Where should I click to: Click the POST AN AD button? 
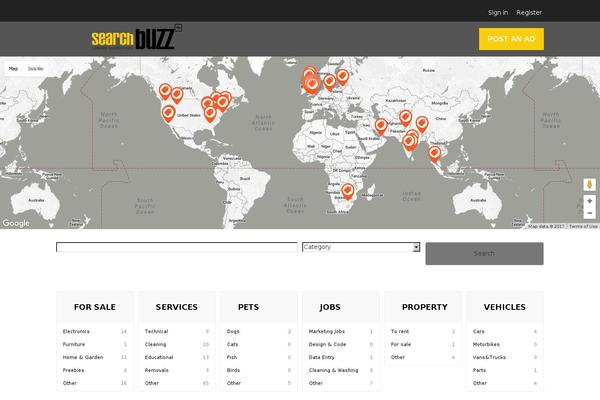(511, 39)
